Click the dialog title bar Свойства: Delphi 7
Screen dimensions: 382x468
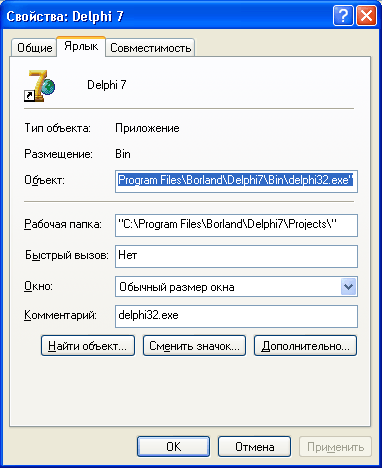[167, 16]
